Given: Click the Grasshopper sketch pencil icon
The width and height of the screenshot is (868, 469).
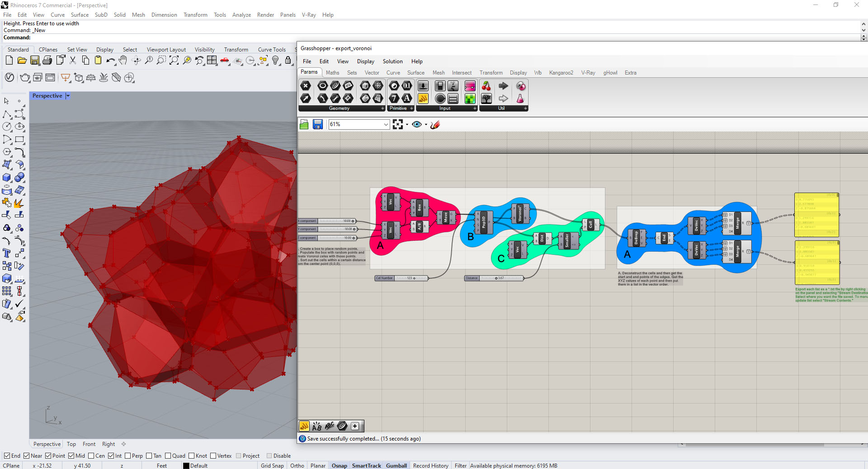Looking at the screenshot, I should pyautogui.click(x=435, y=124).
